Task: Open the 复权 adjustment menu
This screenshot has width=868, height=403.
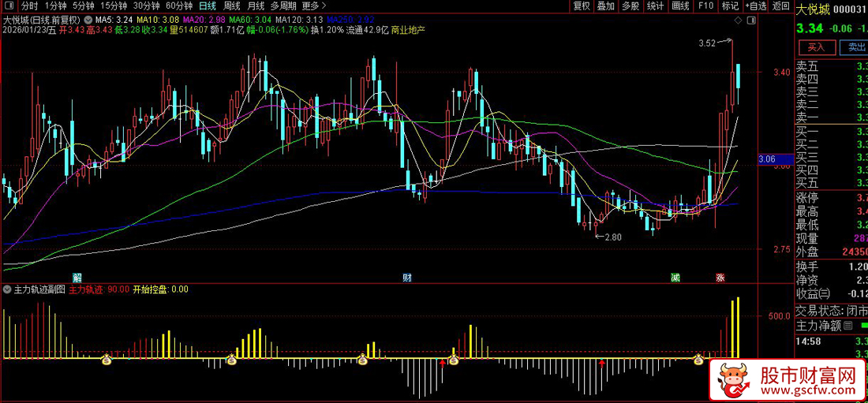Action: pyautogui.click(x=582, y=6)
